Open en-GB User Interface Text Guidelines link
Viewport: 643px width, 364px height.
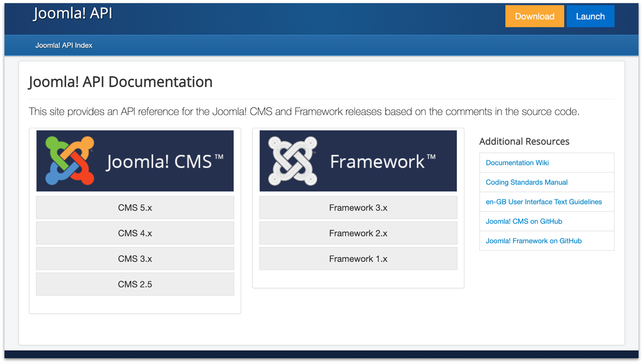(544, 202)
